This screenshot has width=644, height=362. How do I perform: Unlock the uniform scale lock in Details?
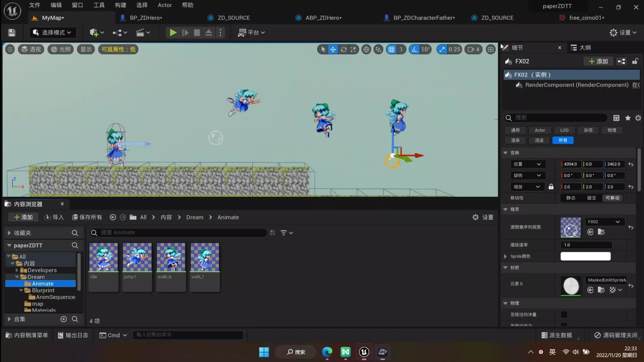(551, 187)
